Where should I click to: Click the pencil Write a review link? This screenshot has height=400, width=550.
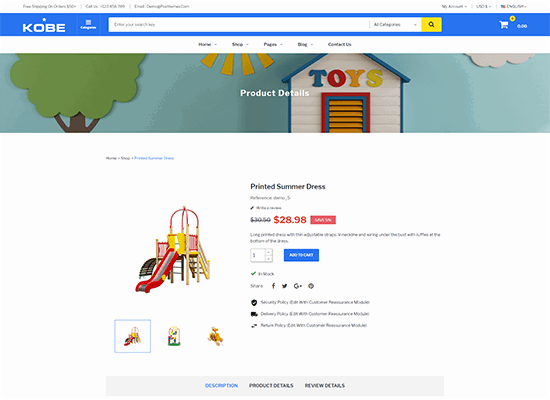266,208
